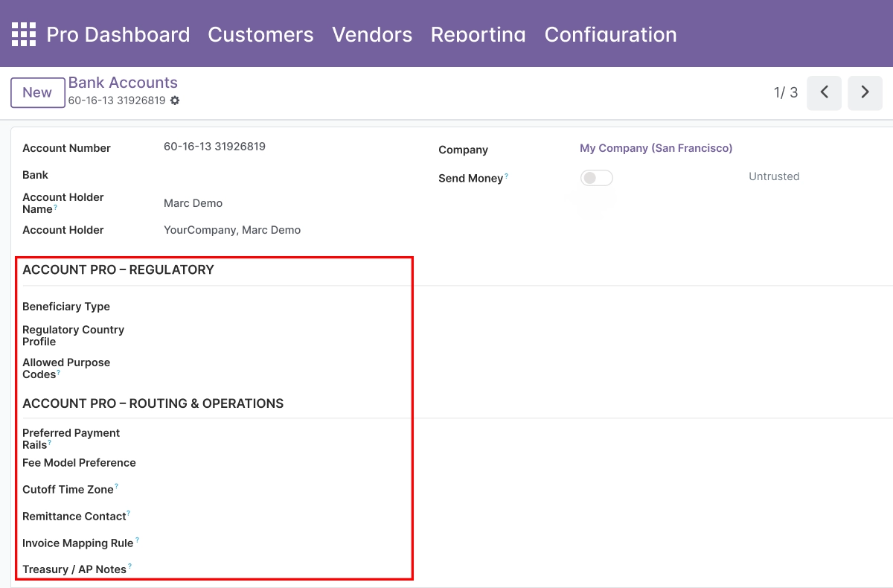Open Cutoff Time Zone field
893x588 pixels.
pos(287,490)
